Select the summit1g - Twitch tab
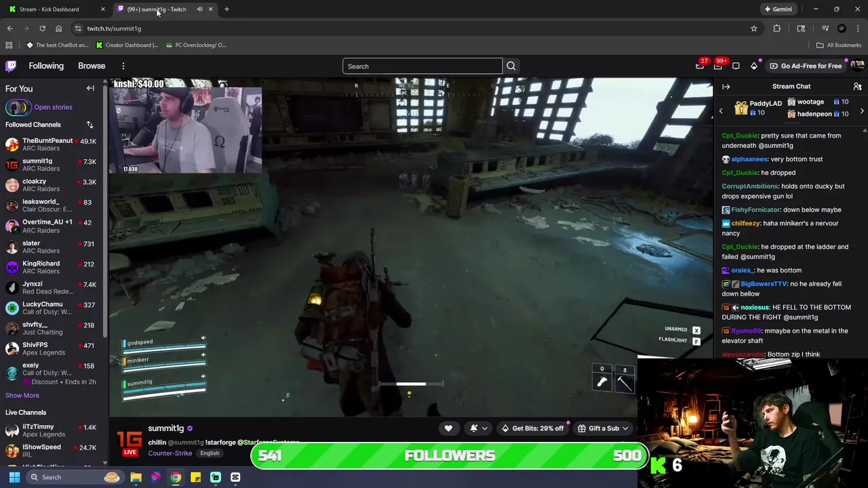The image size is (868, 488). (157, 9)
